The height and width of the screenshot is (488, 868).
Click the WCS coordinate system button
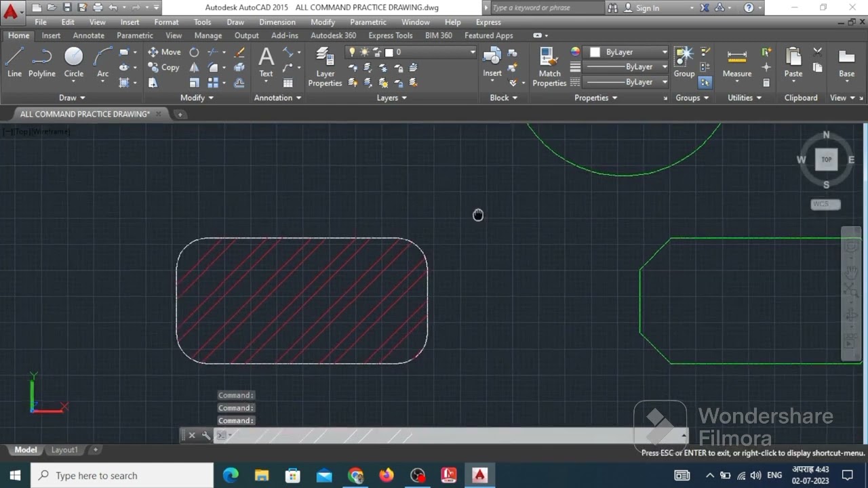click(x=825, y=204)
